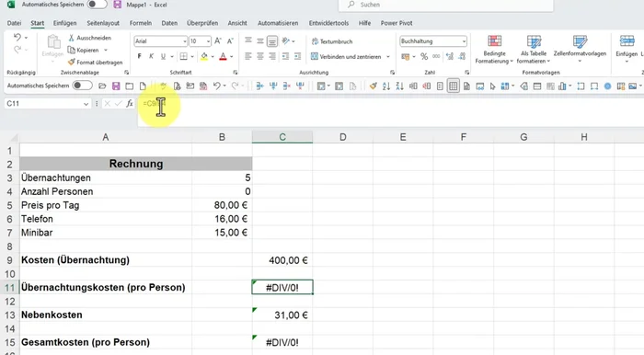Open Als Tabelle formatieren menu
This screenshot has width=644, height=355.
pyautogui.click(x=533, y=50)
